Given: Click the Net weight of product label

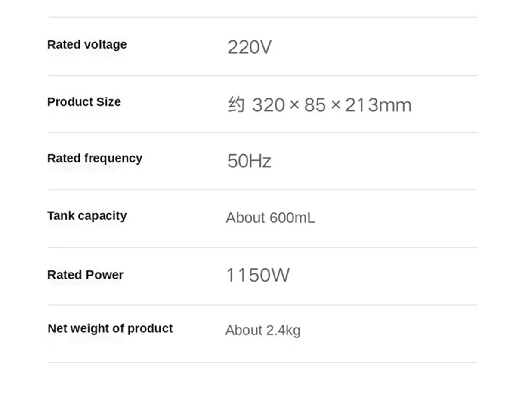Looking at the screenshot, I should (x=110, y=328).
